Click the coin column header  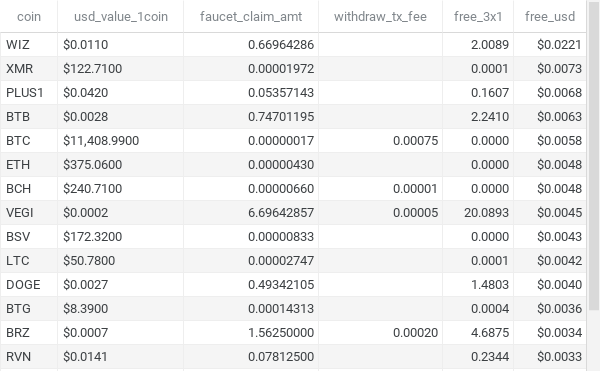pyautogui.click(x=29, y=16)
